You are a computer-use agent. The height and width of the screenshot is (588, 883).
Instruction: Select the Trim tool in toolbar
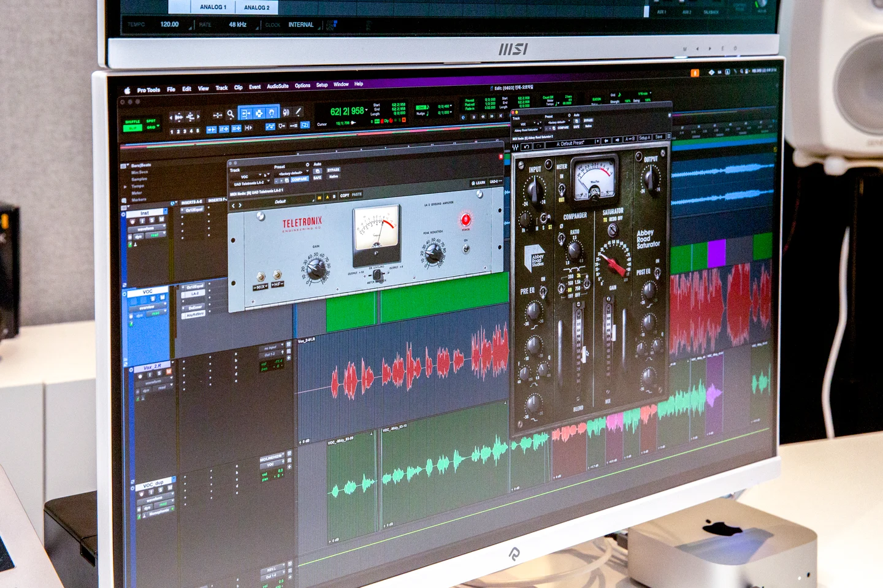point(246,113)
